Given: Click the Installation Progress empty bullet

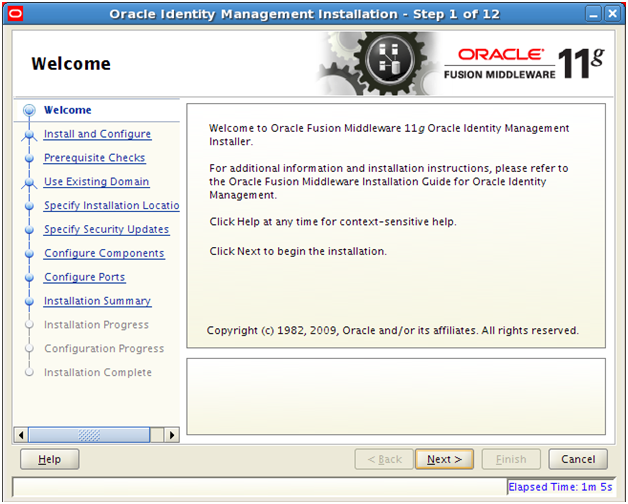Looking at the screenshot, I should (x=29, y=325).
